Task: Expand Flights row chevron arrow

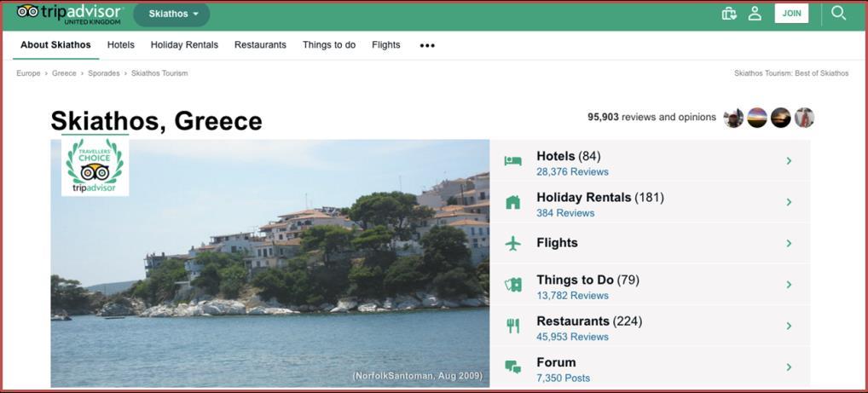Action: pos(789,243)
